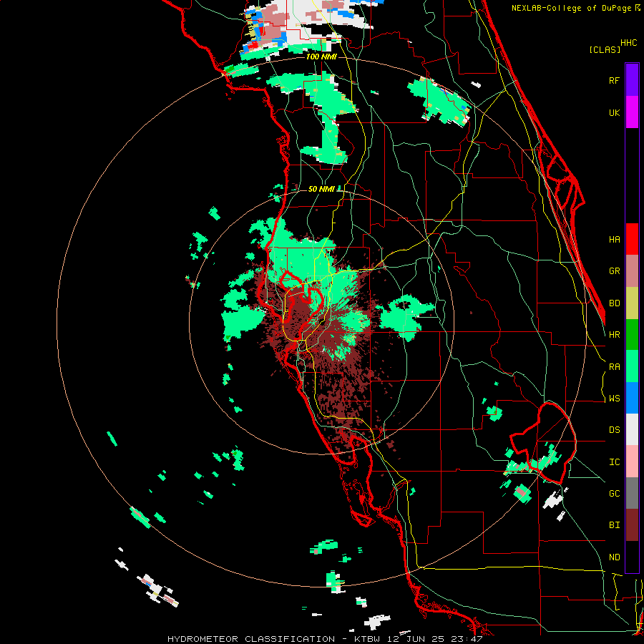Click the [CLAS] units label
This screenshot has height=644, width=644.
click(x=605, y=49)
